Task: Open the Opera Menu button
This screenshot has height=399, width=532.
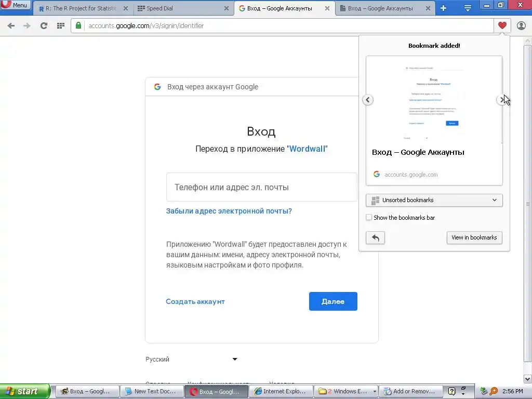Action: (x=16, y=5)
